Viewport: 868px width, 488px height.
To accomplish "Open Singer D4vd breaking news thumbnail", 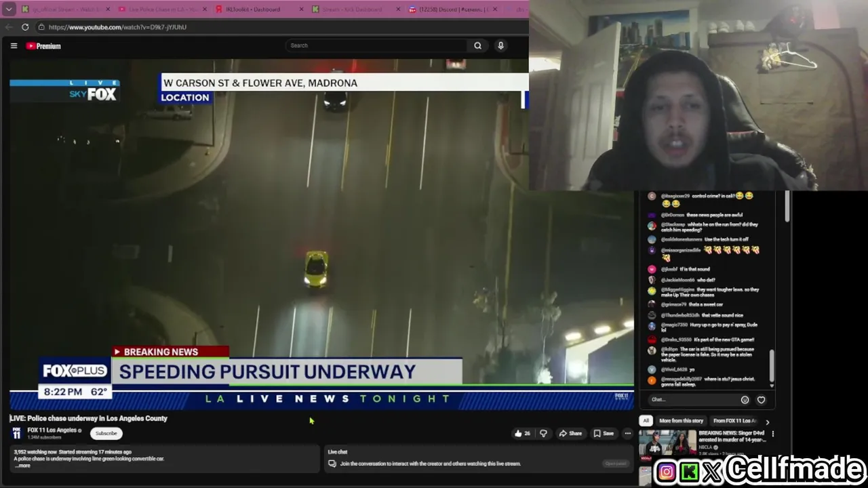I will click(x=667, y=443).
